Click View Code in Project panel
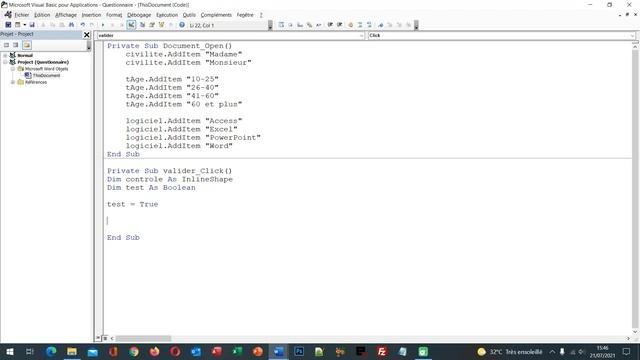The image size is (640, 360). click(x=7, y=45)
